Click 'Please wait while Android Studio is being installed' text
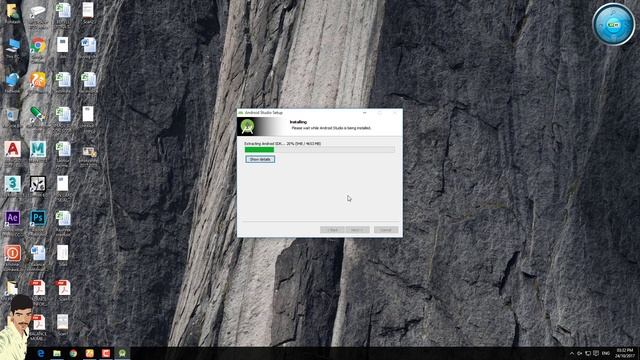The image size is (640, 360). [331, 128]
